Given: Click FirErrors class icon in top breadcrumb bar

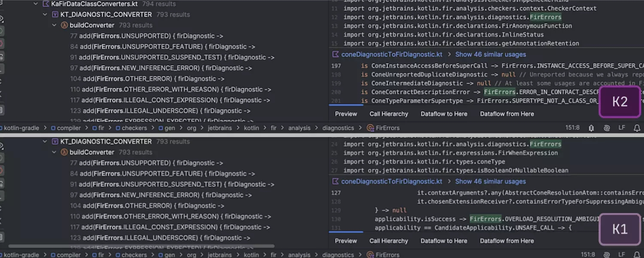Looking at the screenshot, I should [371, 128].
